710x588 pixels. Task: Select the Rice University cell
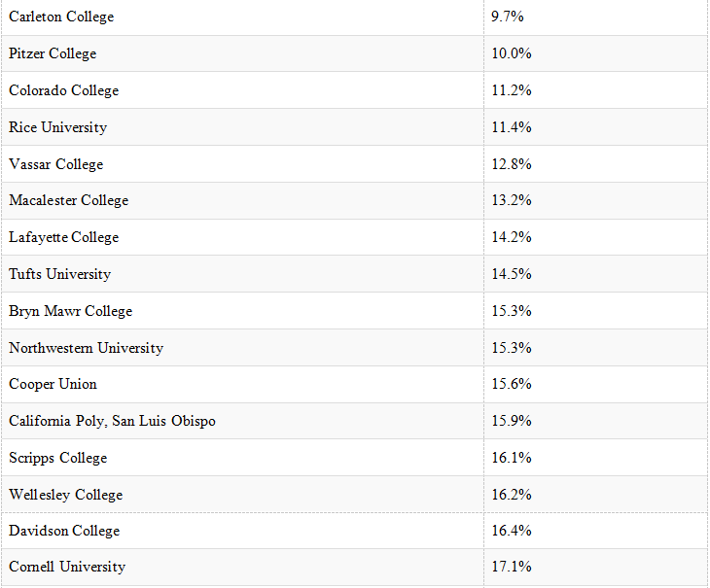[58, 127]
